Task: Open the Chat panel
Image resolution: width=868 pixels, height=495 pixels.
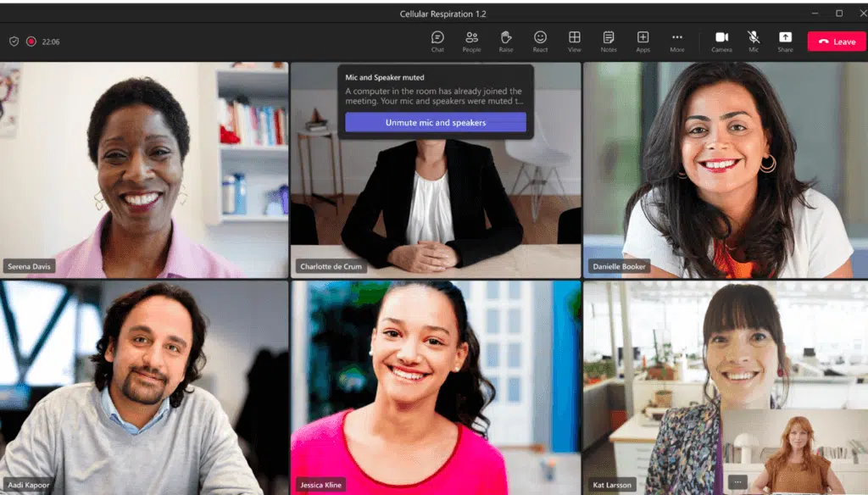Action: [x=437, y=42]
